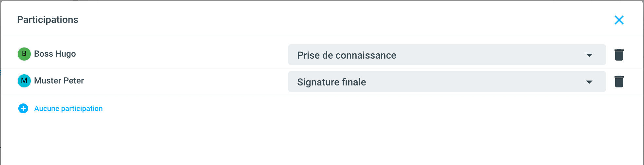Delete Boss Hugo's participation with trash icon
This screenshot has width=644, height=165.
[x=619, y=55]
